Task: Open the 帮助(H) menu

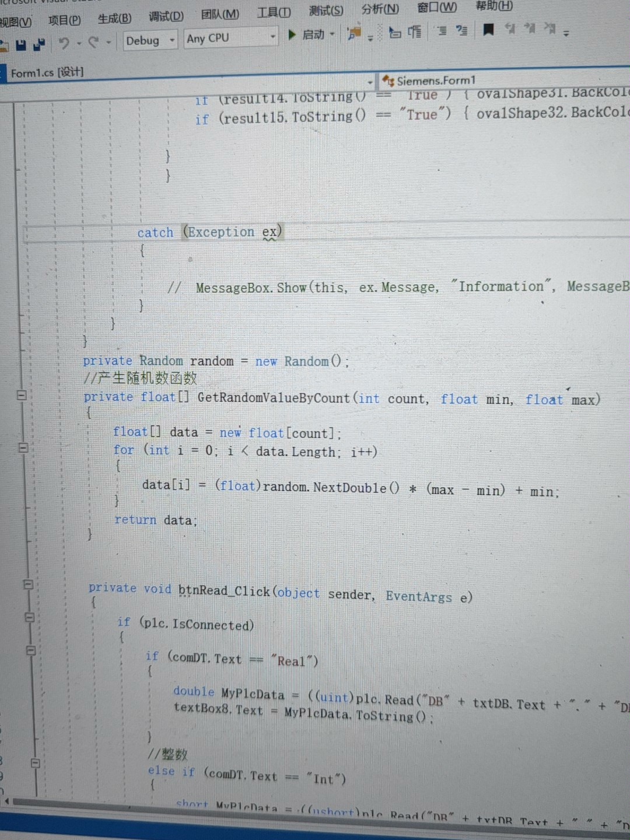Action: [x=494, y=6]
